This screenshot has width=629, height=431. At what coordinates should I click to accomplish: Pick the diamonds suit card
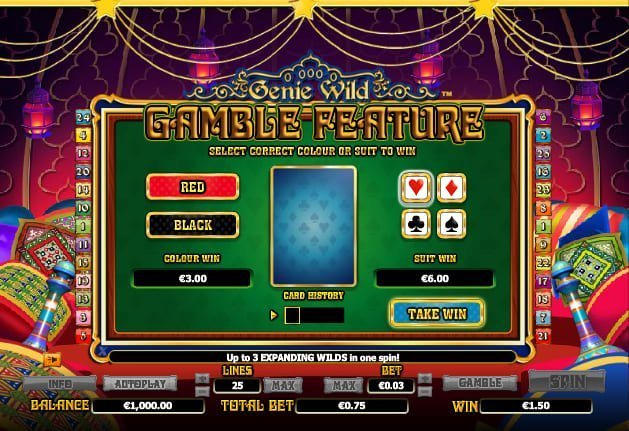point(451,187)
